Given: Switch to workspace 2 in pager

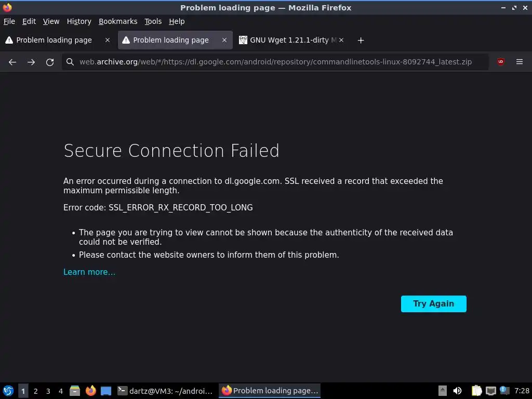Looking at the screenshot, I should point(35,391).
